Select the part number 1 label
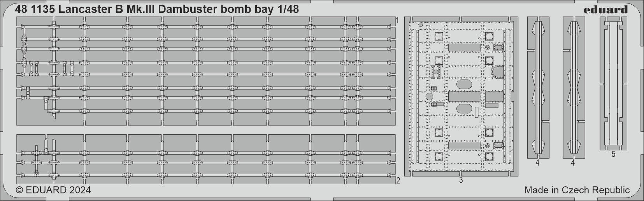The image size is (644, 201). coord(397,20)
